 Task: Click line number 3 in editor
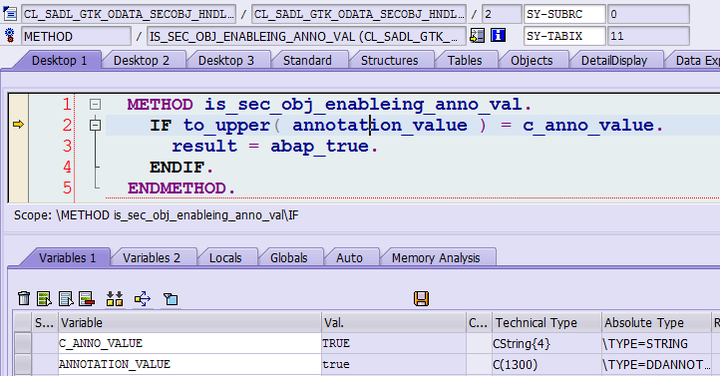[x=67, y=146]
